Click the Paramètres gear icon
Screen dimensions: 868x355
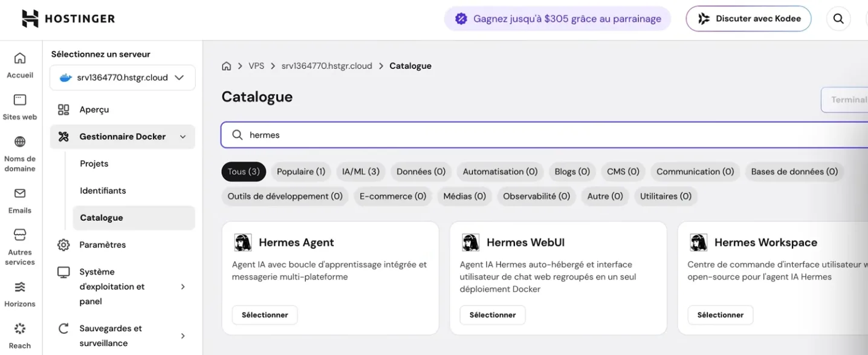[x=63, y=245]
